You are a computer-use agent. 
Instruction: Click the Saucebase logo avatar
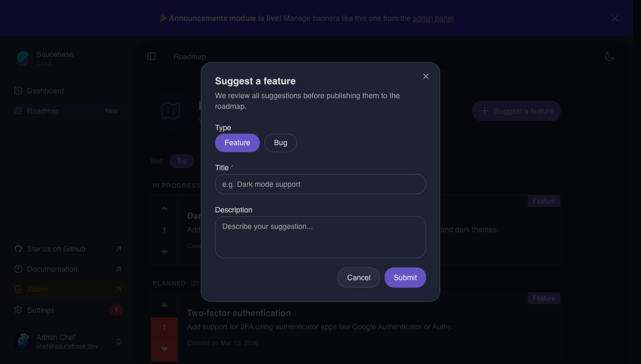[22, 58]
